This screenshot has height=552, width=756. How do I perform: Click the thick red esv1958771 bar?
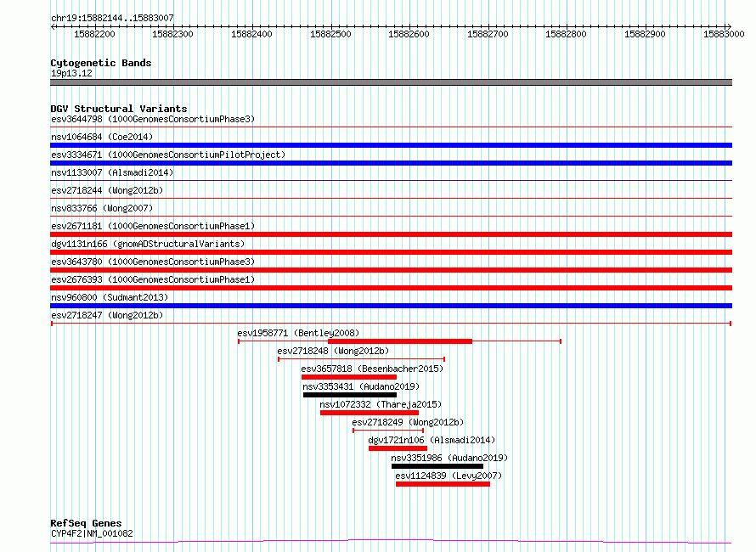click(x=400, y=341)
